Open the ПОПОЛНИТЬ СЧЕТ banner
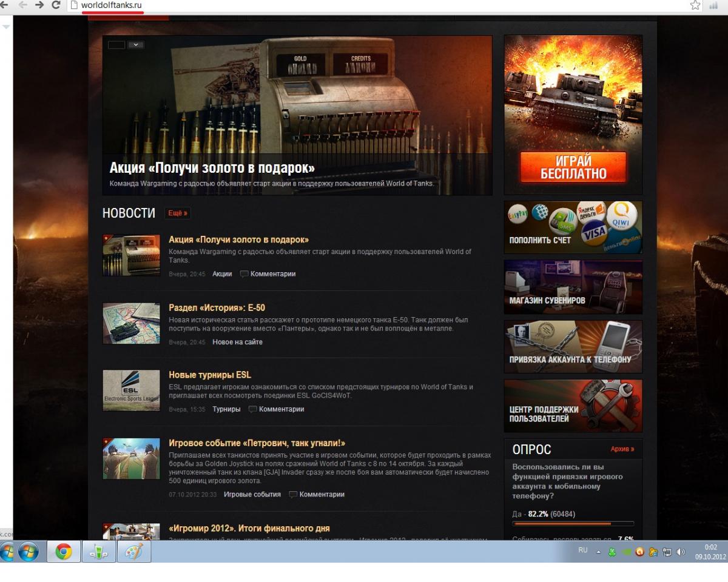The height and width of the screenshot is (582, 728). click(x=573, y=227)
